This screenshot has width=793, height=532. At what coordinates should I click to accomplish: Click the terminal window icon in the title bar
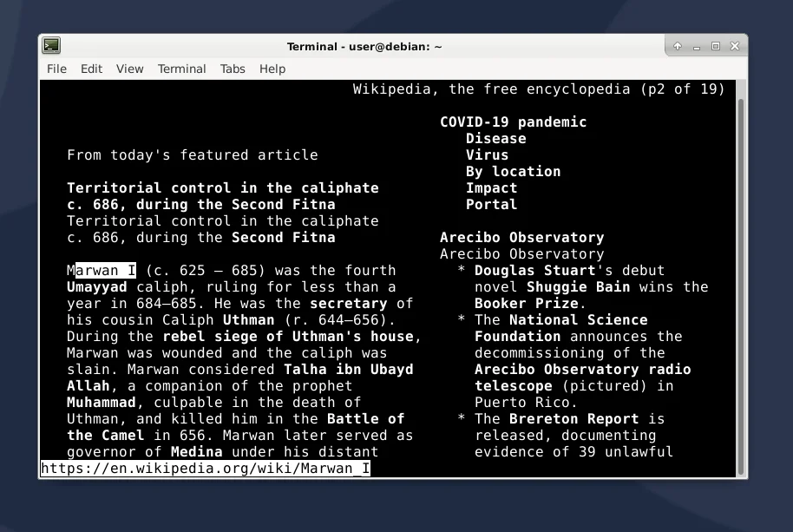coord(51,45)
